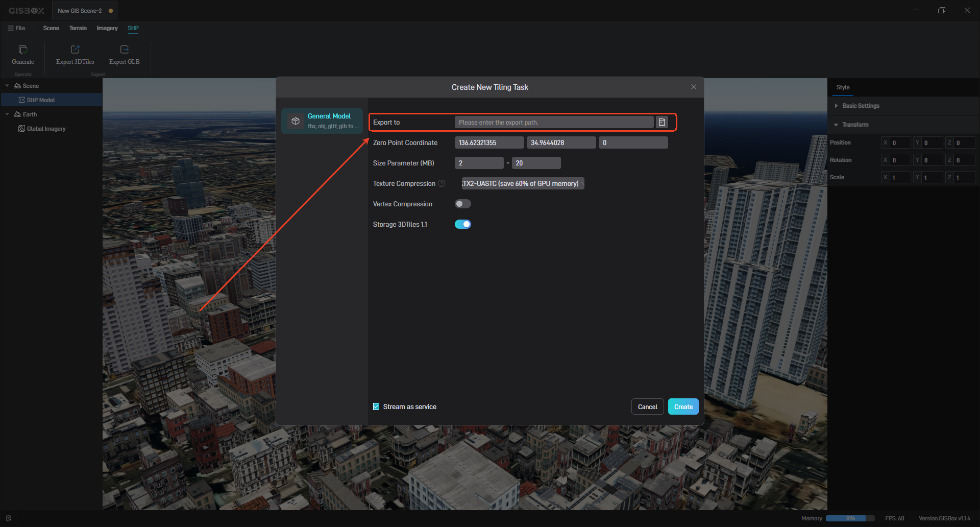Select the General Model cube icon
This screenshot has width=980, height=527.
[x=296, y=121]
